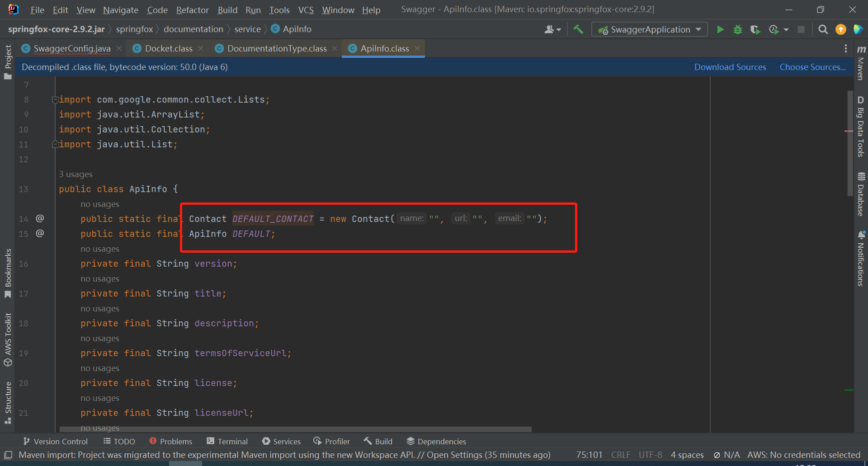Click the 3 usages hint above ApiInfo class
This screenshot has height=466, width=868.
(x=75, y=174)
